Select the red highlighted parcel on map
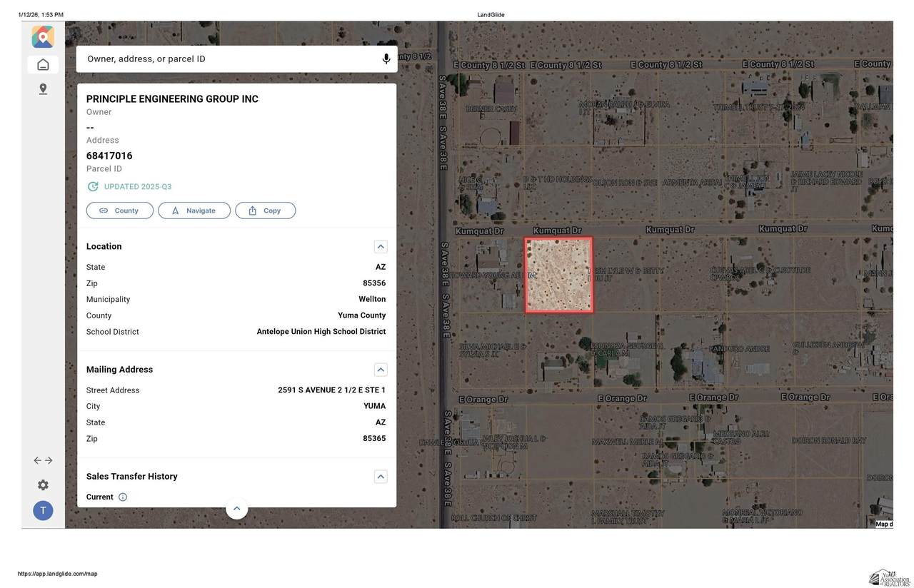The image size is (914, 588). (x=558, y=275)
